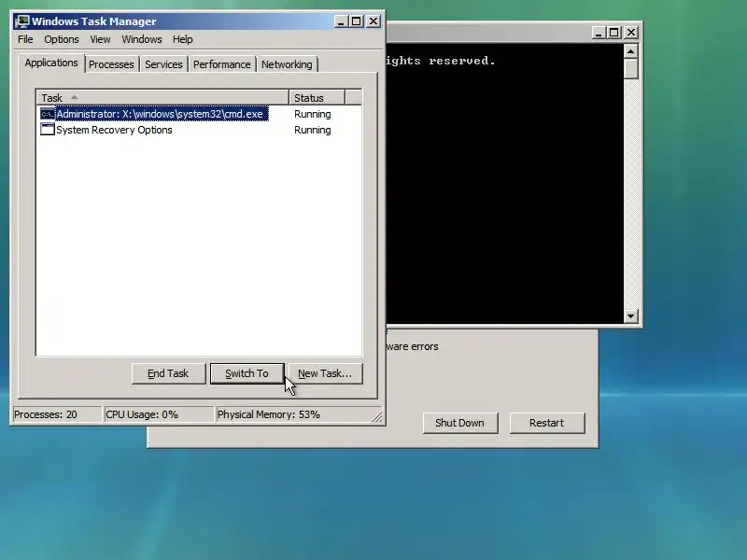
Task: Switch to the Processes tab
Action: tap(111, 64)
